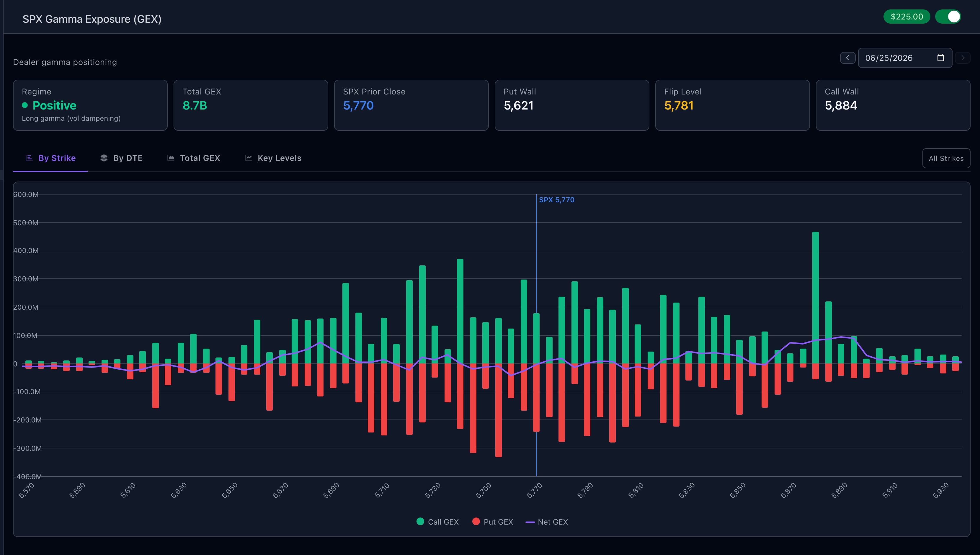980x555 pixels.
Task: Click the Total GEX area-chart icon
Action: click(171, 158)
